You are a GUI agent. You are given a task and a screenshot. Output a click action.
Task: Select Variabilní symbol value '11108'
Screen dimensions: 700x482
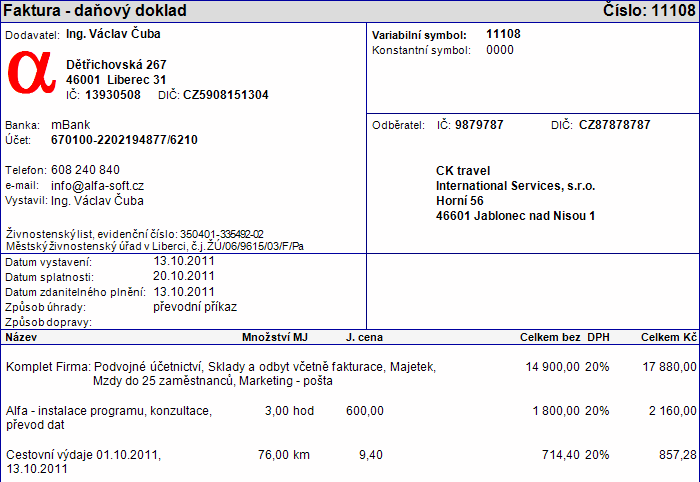[503, 34]
